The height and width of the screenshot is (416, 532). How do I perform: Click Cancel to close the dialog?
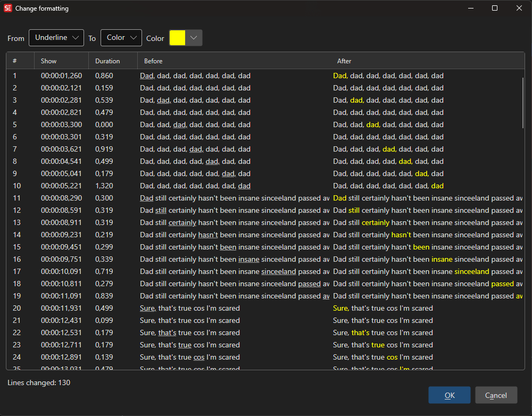pyautogui.click(x=496, y=395)
